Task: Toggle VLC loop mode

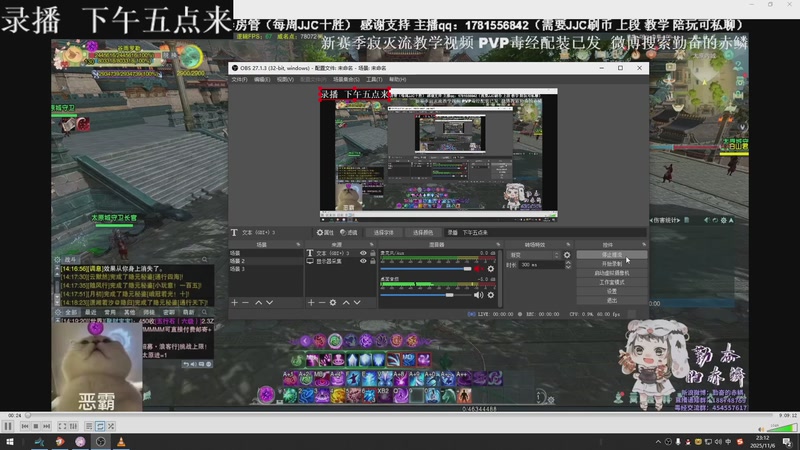Action: click(x=100, y=426)
